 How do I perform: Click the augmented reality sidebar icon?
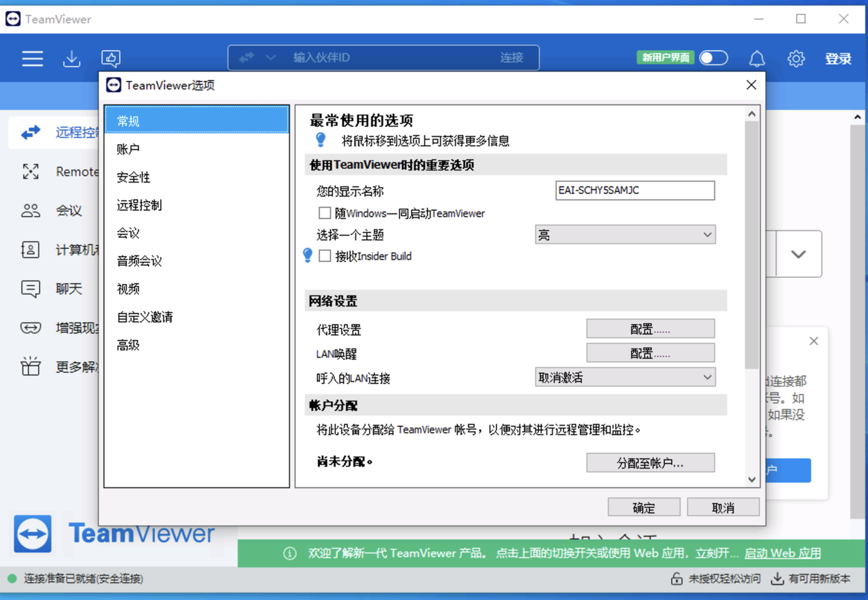[31, 328]
